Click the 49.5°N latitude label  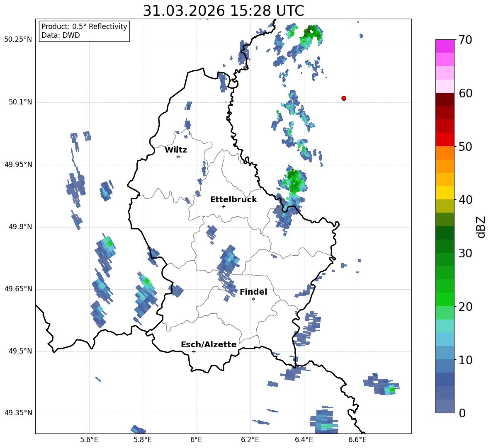[x=20, y=351]
